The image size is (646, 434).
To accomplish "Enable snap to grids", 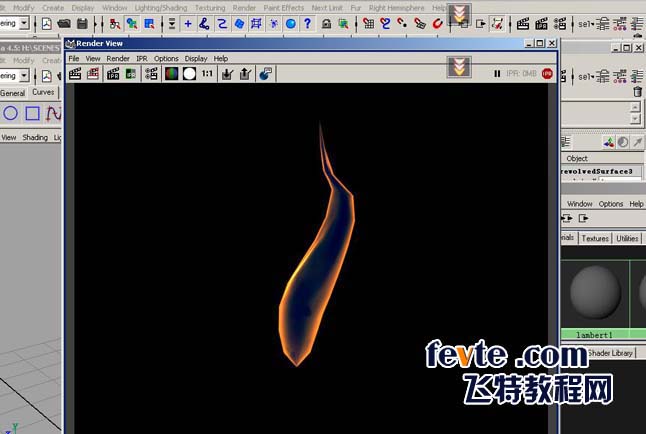I will pos(368,24).
